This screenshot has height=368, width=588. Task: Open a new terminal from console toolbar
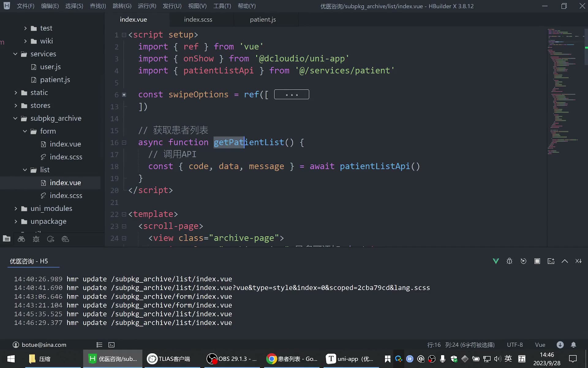click(551, 261)
